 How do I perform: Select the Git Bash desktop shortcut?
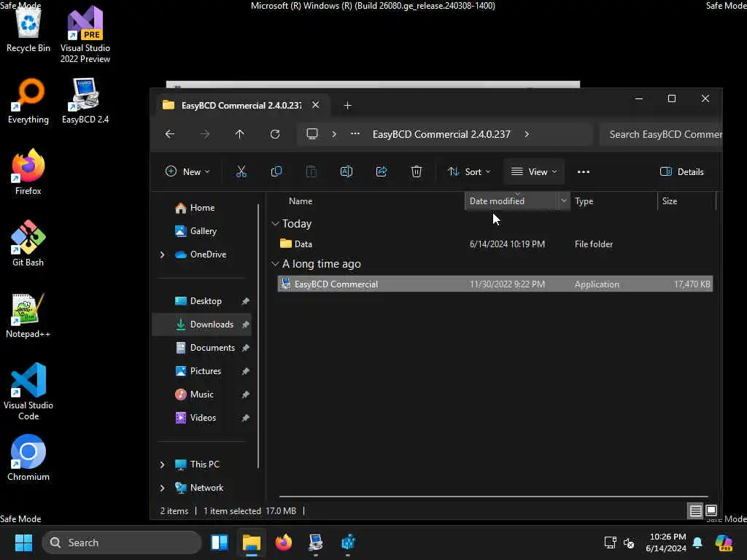click(28, 244)
